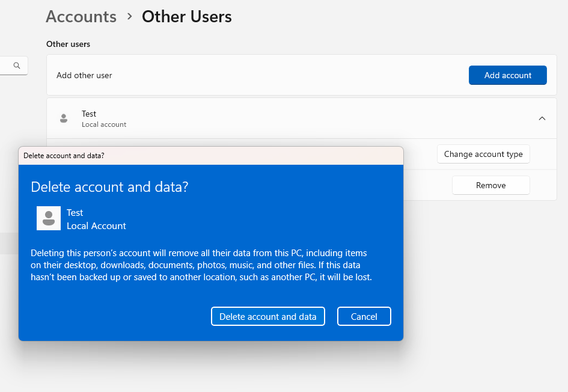Cancel the account deletion dialog

click(x=364, y=316)
